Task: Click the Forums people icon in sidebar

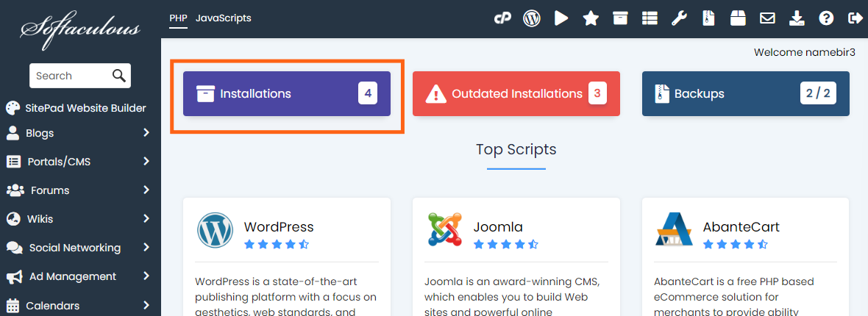Action: point(15,190)
